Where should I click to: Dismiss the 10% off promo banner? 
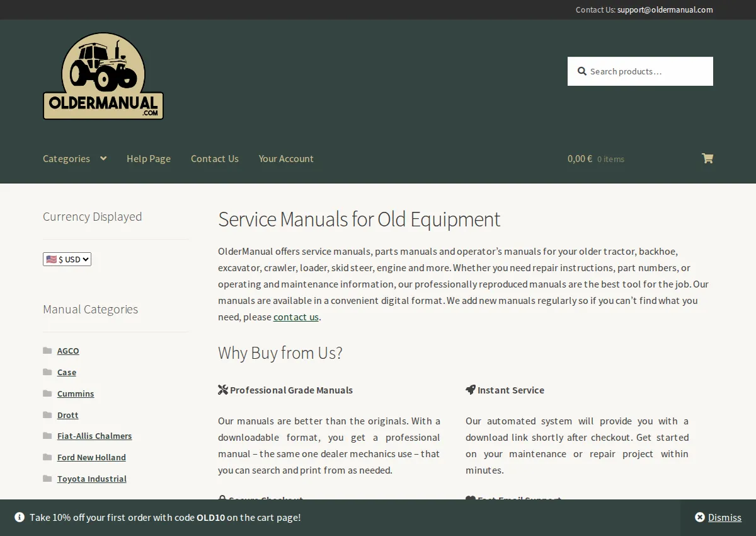coord(718,517)
